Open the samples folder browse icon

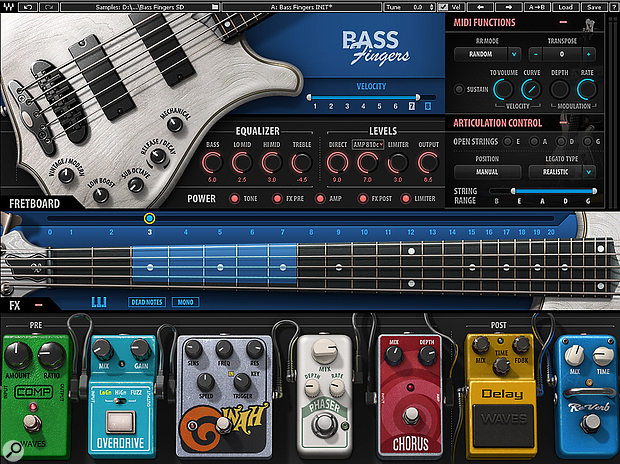[x=215, y=7]
